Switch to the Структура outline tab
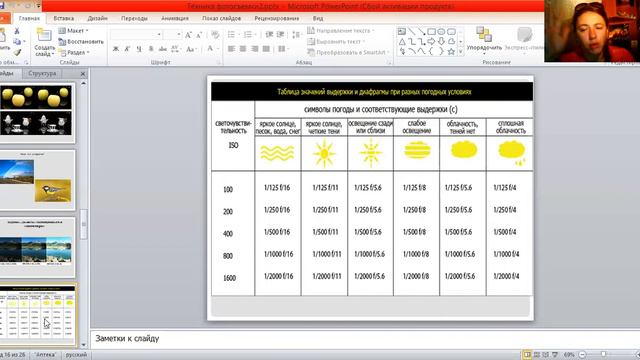 pyautogui.click(x=42, y=73)
